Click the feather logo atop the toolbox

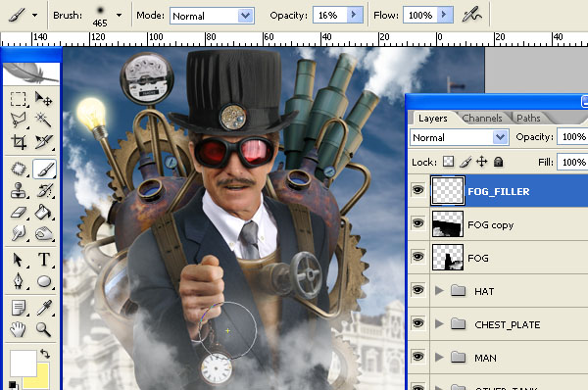(31, 73)
